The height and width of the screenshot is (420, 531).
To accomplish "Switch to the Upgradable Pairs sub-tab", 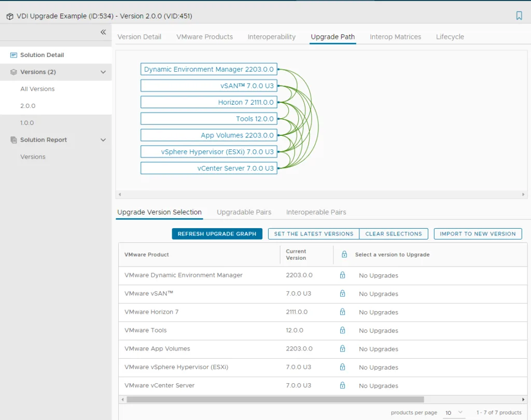I will coord(244,212).
